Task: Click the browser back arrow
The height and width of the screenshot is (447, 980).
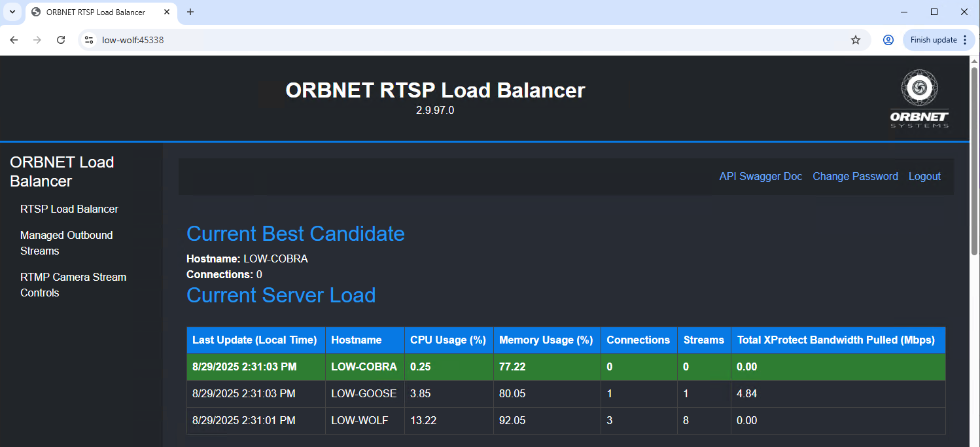Action: (x=14, y=40)
